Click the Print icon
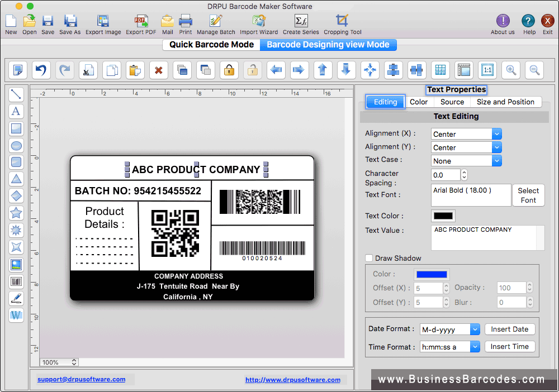Viewport: 559px width, 392px height. [186, 21]
